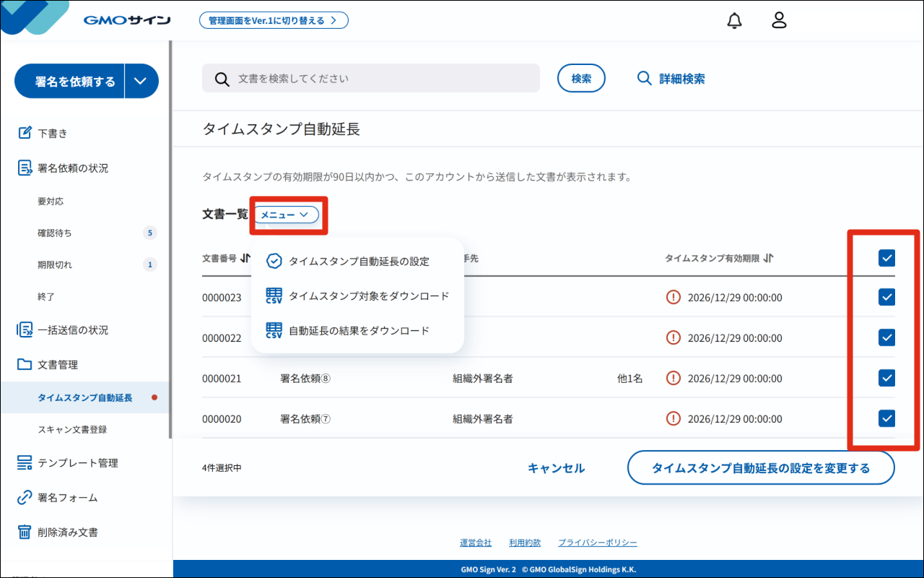The image size is (924, 578).
Task: Choose タイムスタンプ対象をダウンロード menu item
Action: tap(357, 296)
